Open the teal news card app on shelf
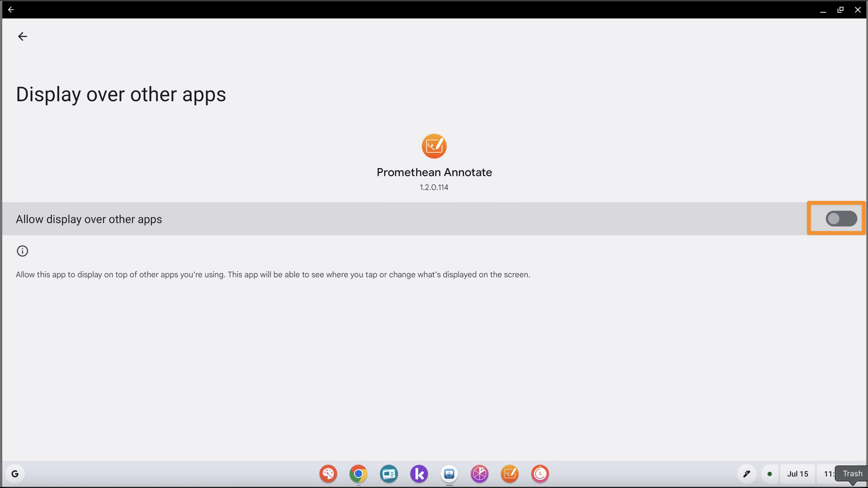Viewport: 868px width, 488px height. click(x=389, y=474)
